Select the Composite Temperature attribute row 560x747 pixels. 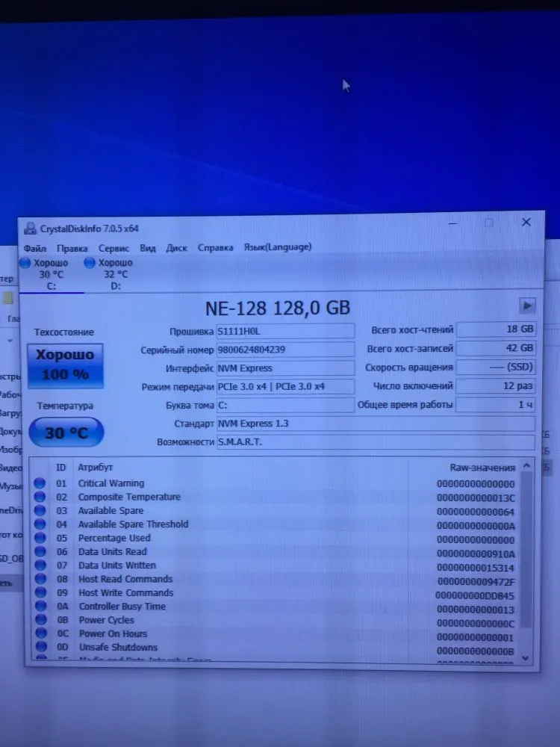276,498
